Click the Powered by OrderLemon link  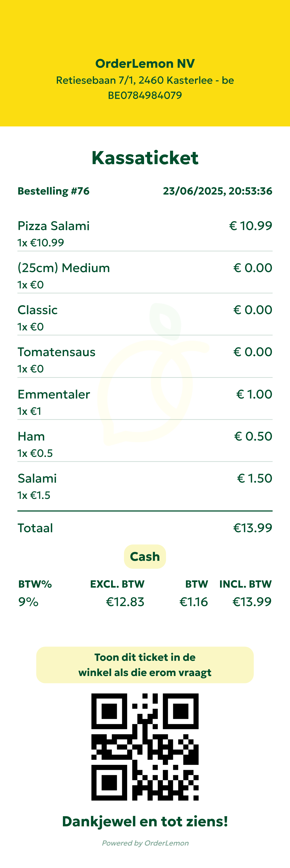click(145, 843)
